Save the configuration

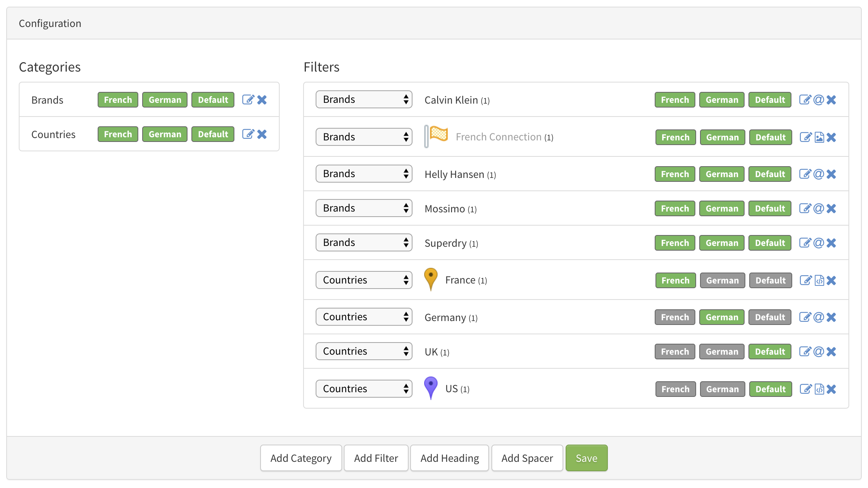click(x=586, y=458)
